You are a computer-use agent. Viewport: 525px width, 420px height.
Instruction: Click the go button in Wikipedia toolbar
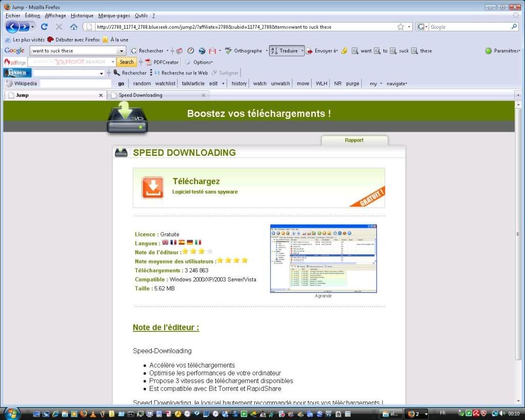pyautogui.click(x=121, y=84)
